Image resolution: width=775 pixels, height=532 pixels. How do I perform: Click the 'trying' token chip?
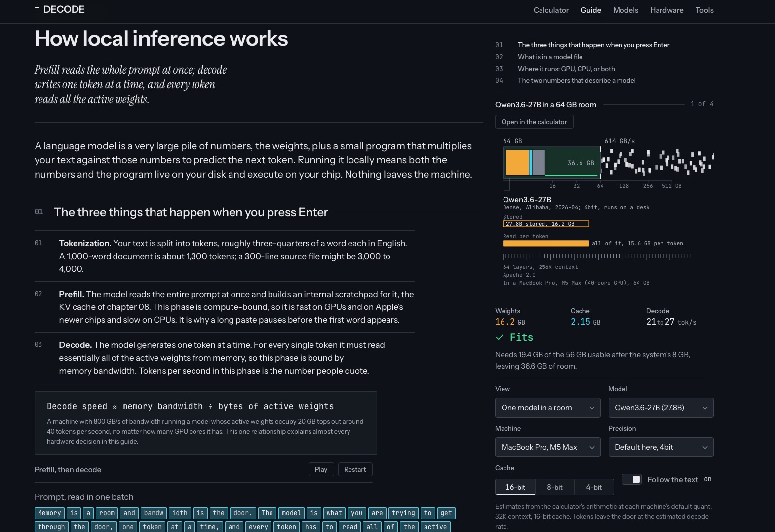(x=403, y=513)
